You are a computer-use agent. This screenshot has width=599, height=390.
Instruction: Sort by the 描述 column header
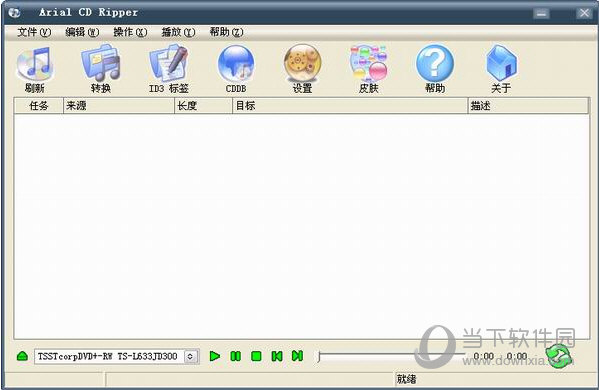pyautogui.click(x=528, y=106)
